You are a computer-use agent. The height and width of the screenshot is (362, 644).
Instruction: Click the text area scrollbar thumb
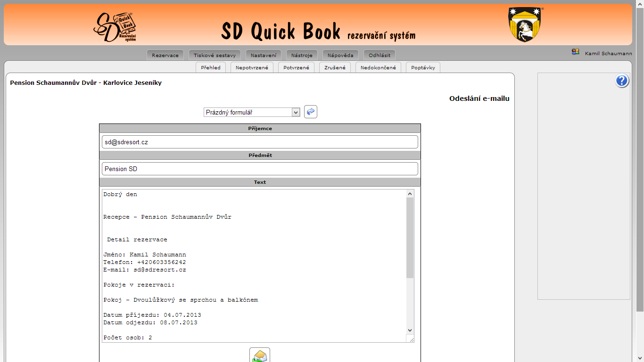(410, 238)
